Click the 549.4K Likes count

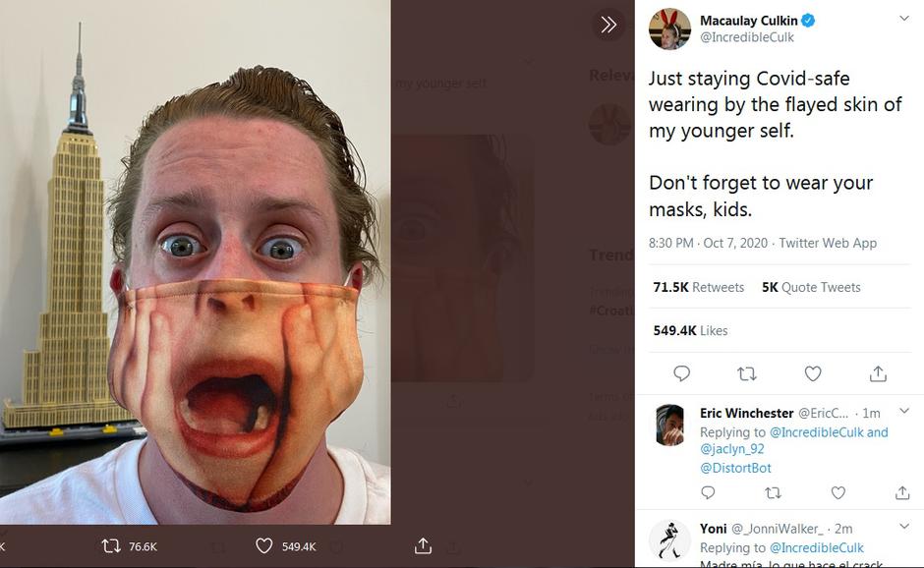tap(690, 330)
